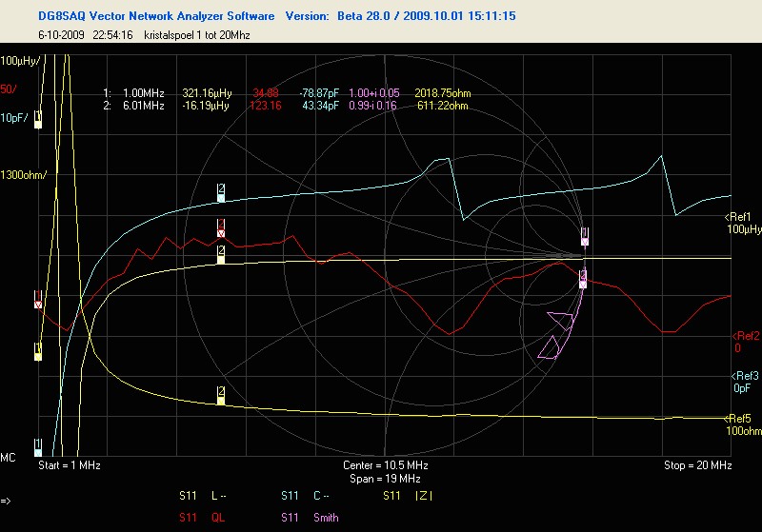
Task: Click the 100µHy/ scale label
Action: point(20,61)
